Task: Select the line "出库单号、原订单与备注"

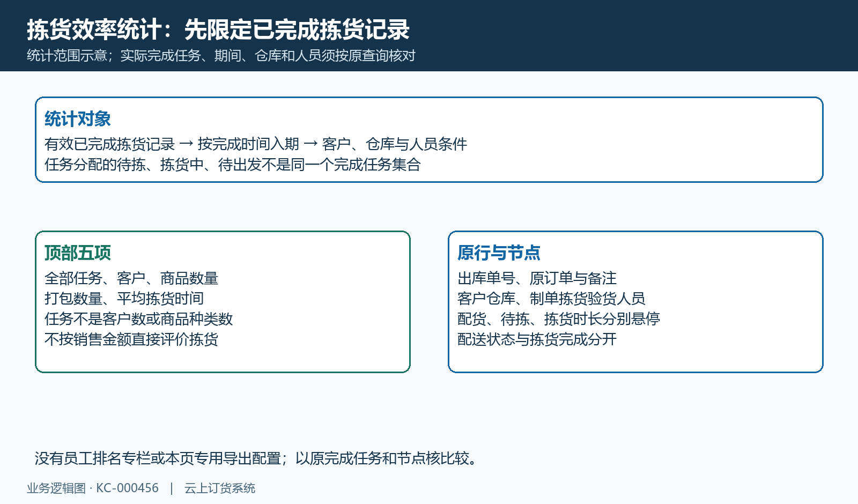Action: [x=537, y=278]
